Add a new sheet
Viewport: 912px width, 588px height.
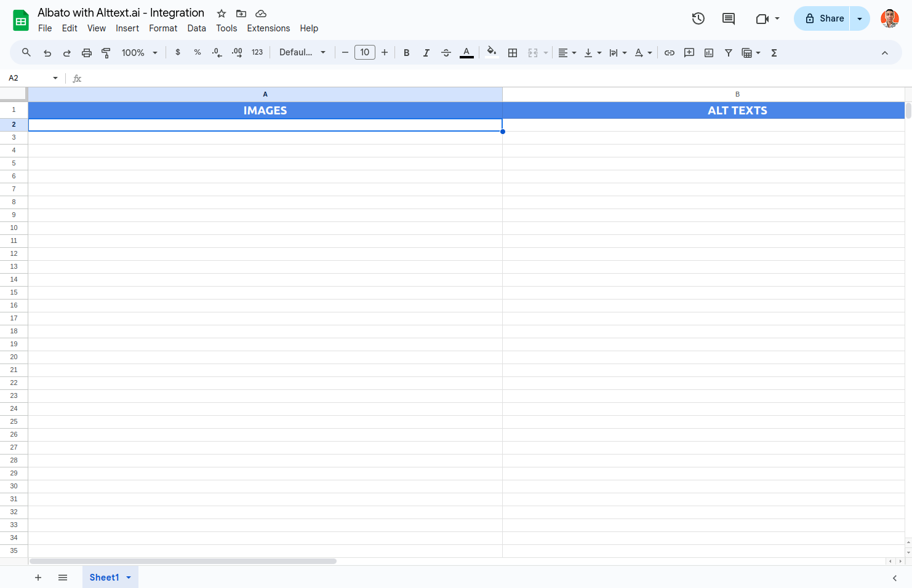[x=38, y=578]
